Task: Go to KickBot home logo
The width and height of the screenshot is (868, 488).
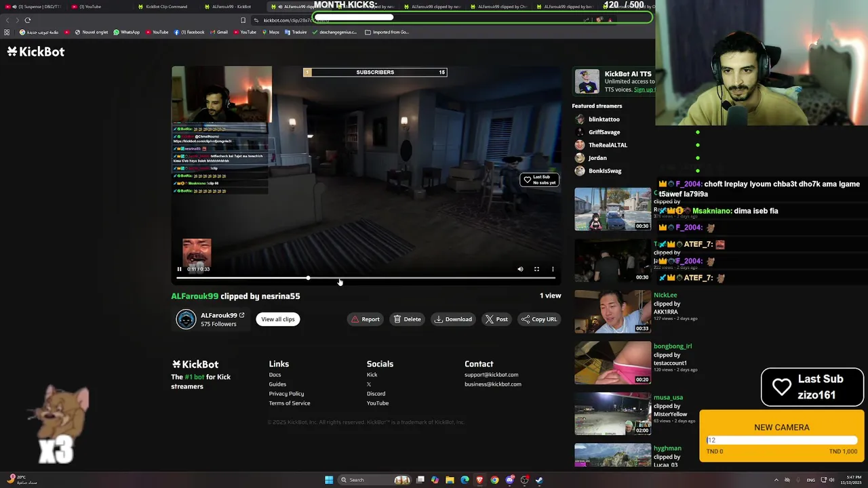Action: (x=36, y=52)
